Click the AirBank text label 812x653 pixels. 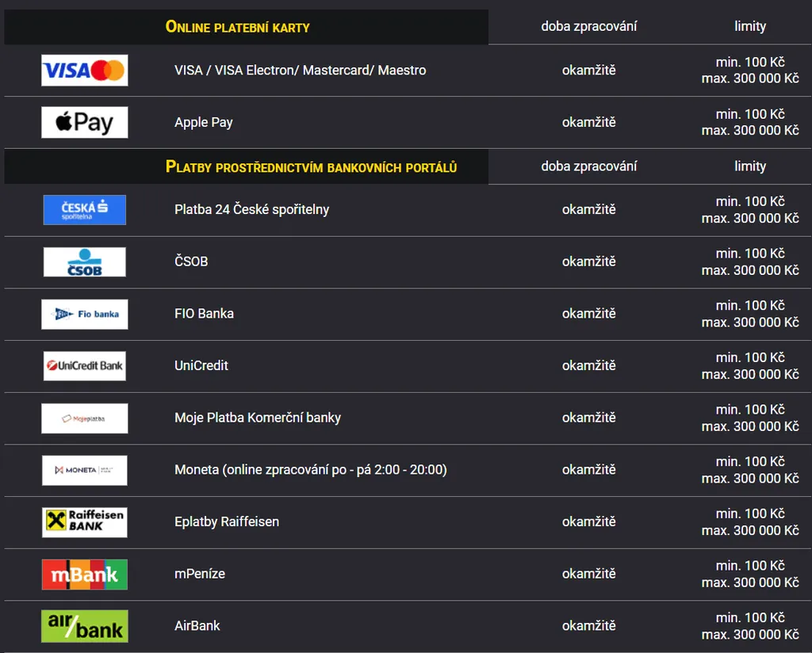[x=197, y=626]
